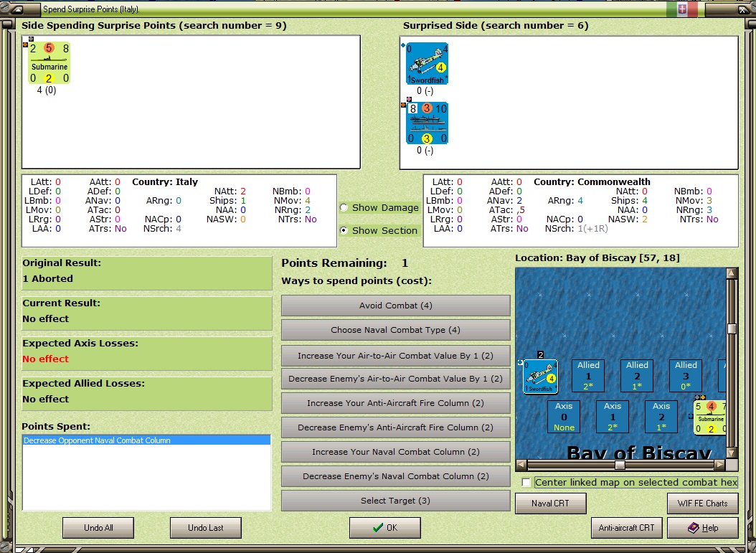This screenshot has width=756, height=553.
Task: Click Choose Naval Combat Type (4)
Action: [395, 330]
